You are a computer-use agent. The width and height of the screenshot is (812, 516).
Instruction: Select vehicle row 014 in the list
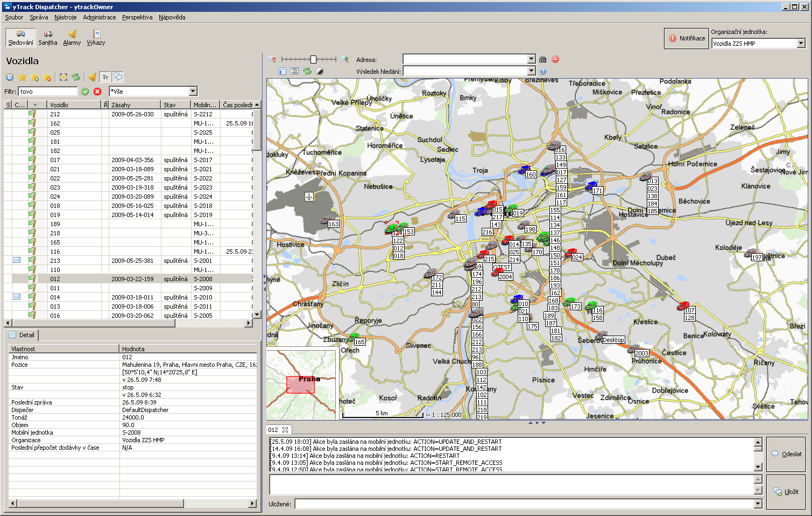coord(128,297)
